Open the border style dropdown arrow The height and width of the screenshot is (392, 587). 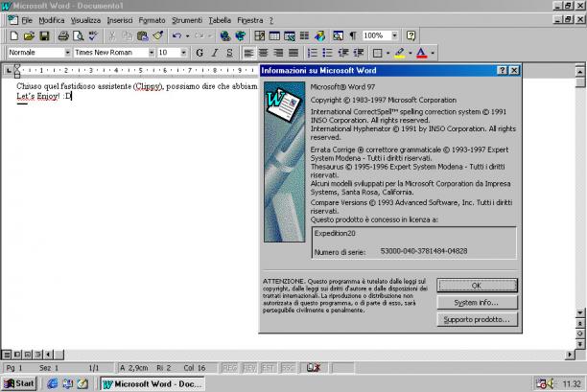pos(387,53)
